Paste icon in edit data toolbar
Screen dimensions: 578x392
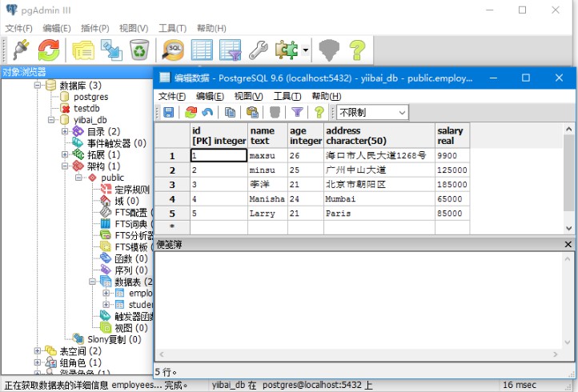pyautogui.click(x=252, y=112)
